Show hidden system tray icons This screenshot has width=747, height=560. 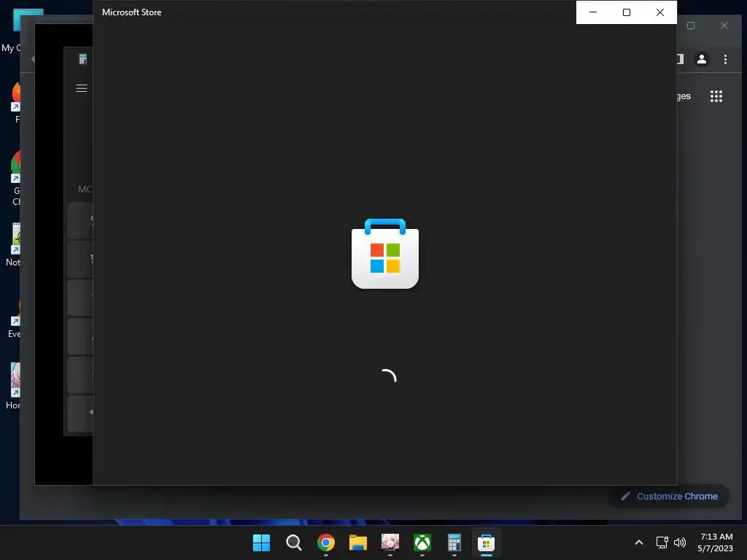(639, 542)
